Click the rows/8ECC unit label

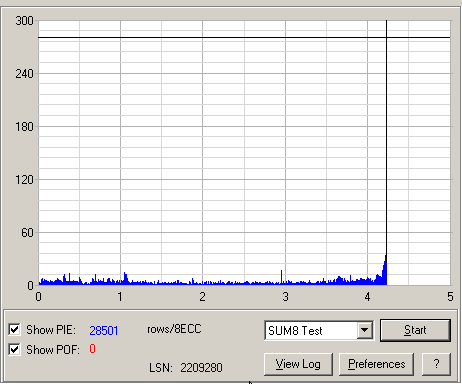[174, 329]
